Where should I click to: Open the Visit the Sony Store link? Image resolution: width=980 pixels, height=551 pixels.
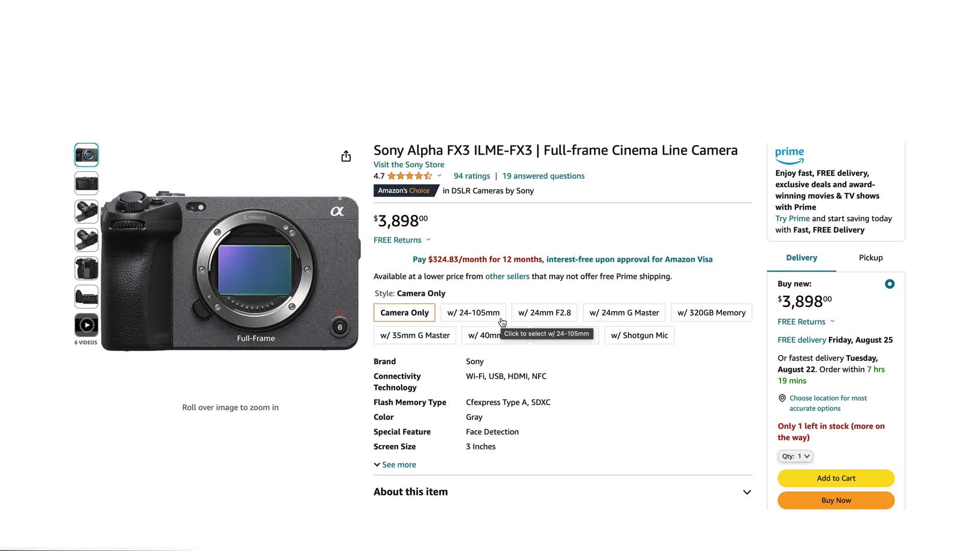tap(409, 165)
